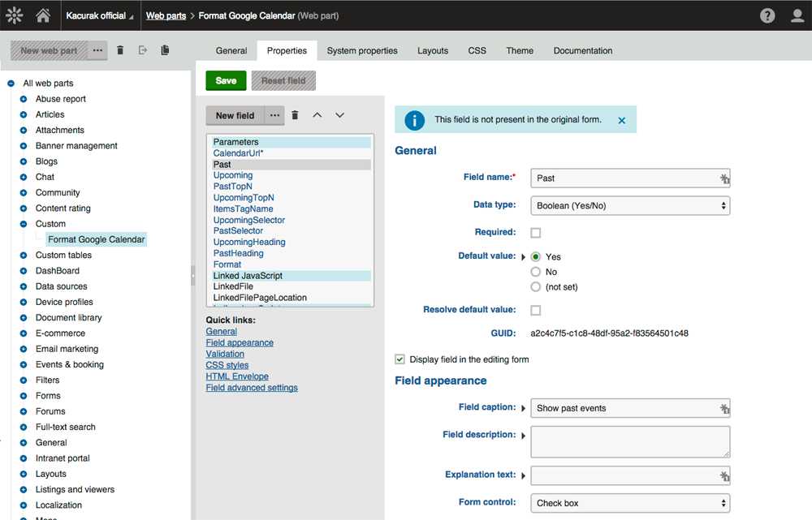The width and height of the screenshot is (812, 520).
Task: Expand the Chat tree node
Action: tap(24, 177)
